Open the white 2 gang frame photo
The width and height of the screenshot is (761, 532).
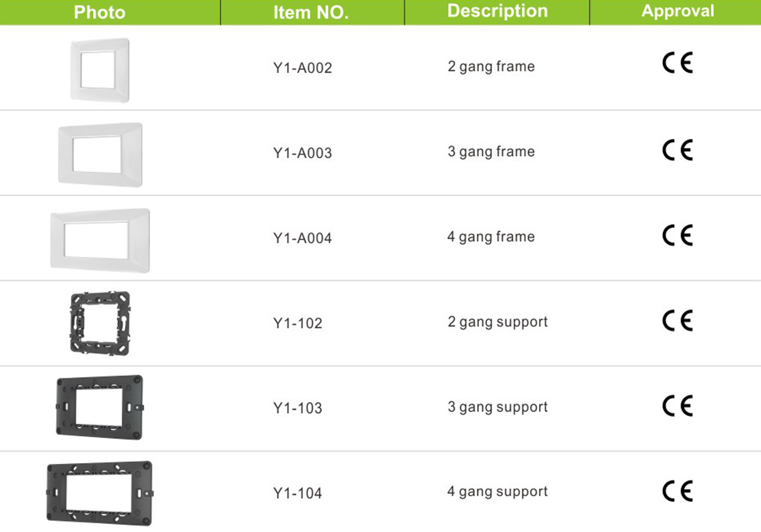(100, 70)
